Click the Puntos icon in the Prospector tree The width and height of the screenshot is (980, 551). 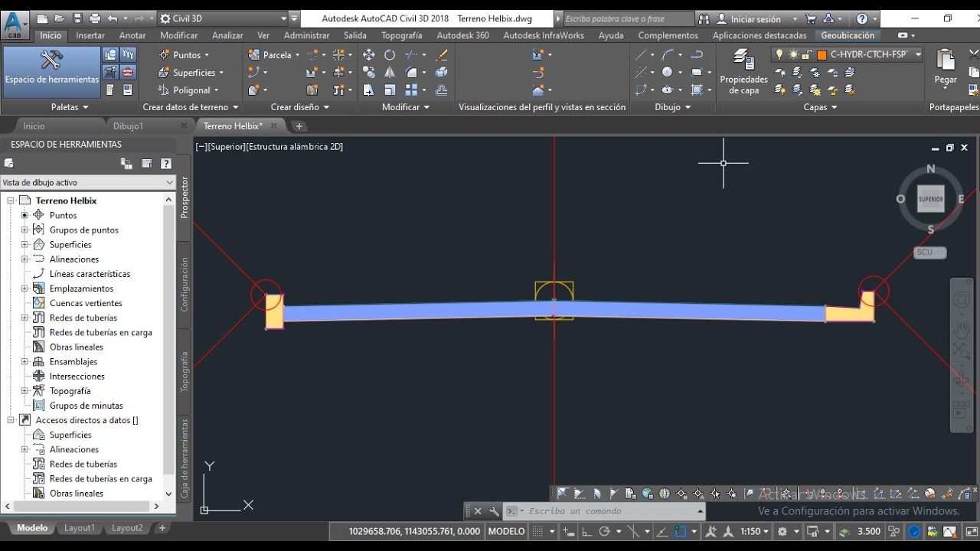(x=38, y=215)
